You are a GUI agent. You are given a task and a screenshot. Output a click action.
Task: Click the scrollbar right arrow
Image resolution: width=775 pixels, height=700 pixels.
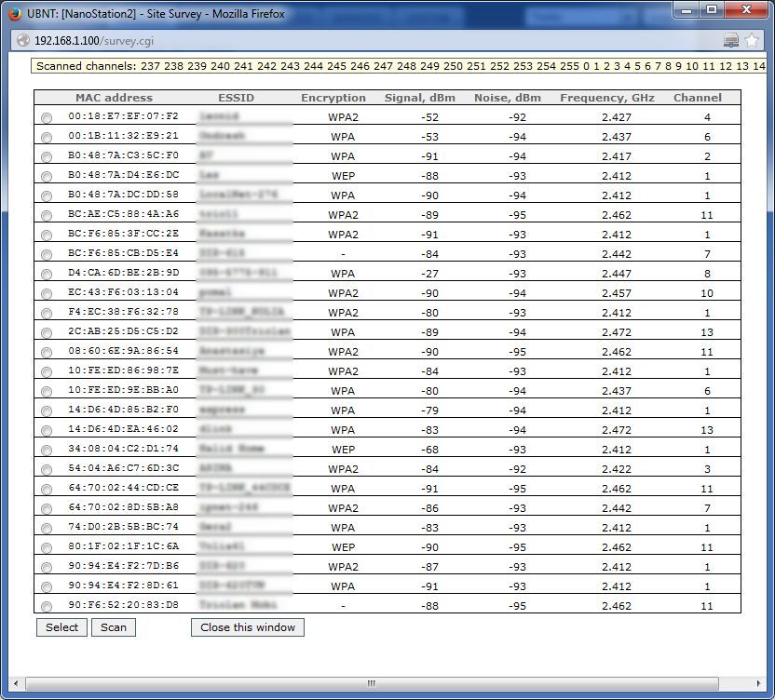click(x=758, y=683)
